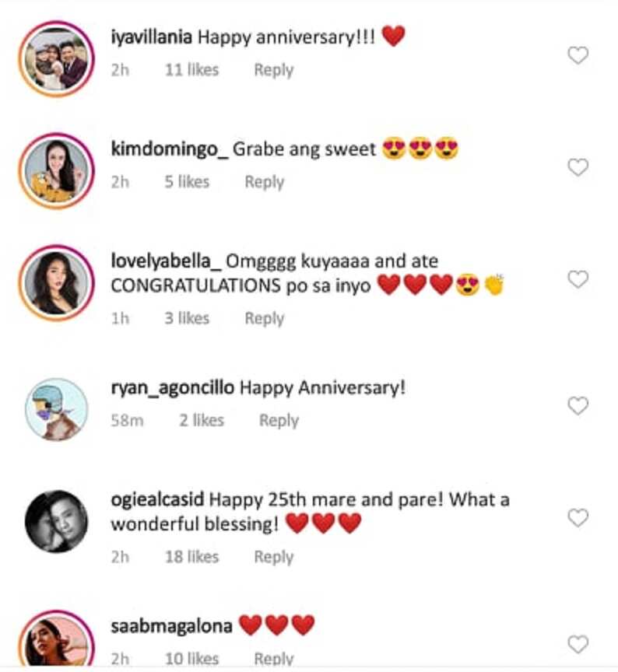618x672 pixels.
Task: Reply to iyavillania's comment
Action: pos(274,70)
